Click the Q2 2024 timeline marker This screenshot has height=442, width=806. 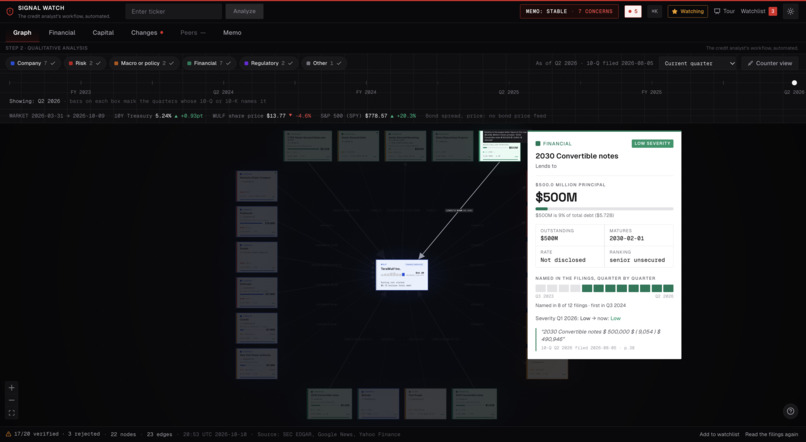223,92
